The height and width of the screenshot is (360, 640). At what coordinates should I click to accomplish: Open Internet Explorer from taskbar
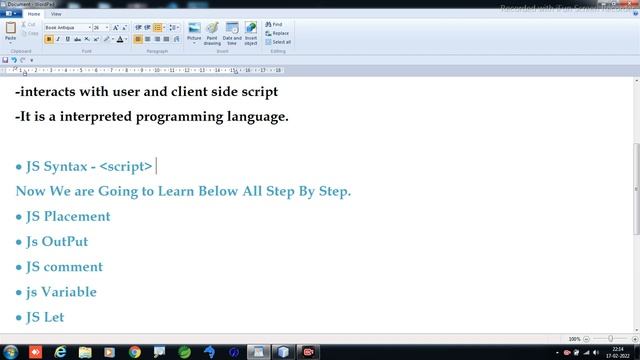click(60, 352)
